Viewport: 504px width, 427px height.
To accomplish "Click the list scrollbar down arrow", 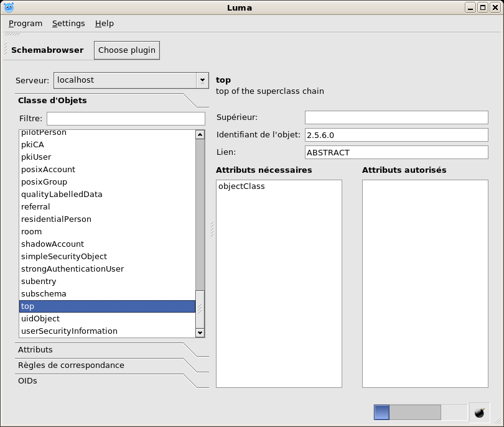I will [x=200, y=333].
